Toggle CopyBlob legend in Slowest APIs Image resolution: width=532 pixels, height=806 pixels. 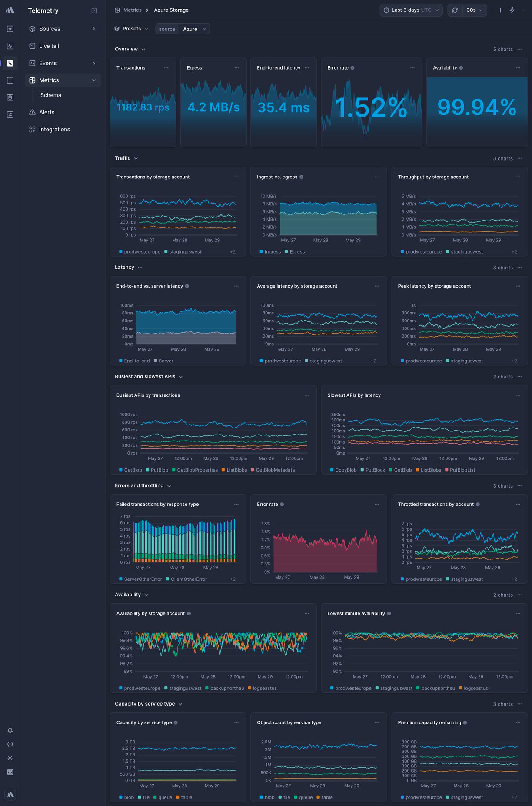point(343,470)
